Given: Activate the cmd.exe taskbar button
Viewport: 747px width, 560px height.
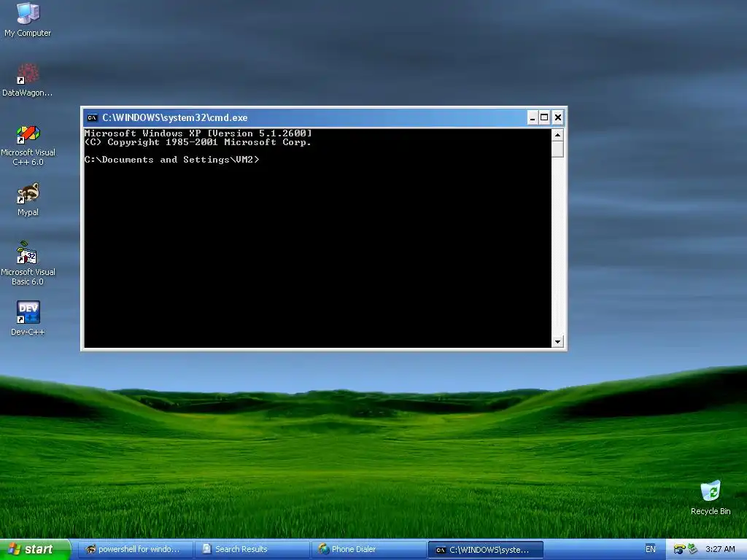Looking at the screenshot, I should 485,550.
